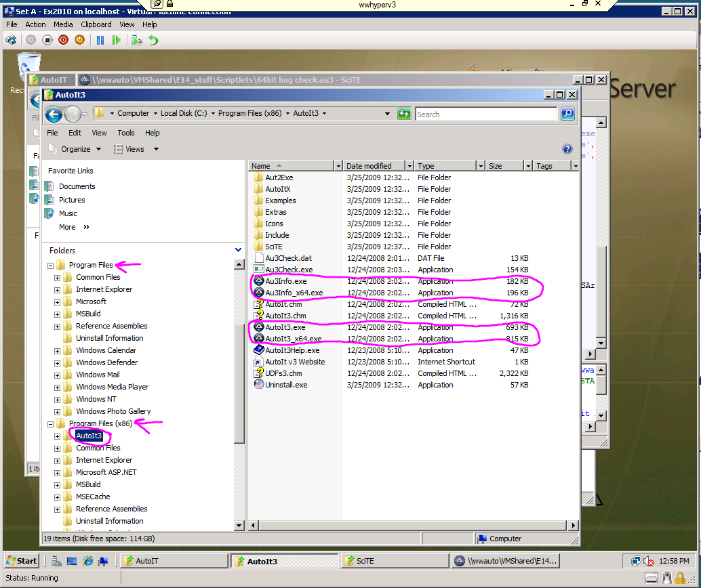
Task: Refresh the AutoIt3 folder view
Action: 404,114
